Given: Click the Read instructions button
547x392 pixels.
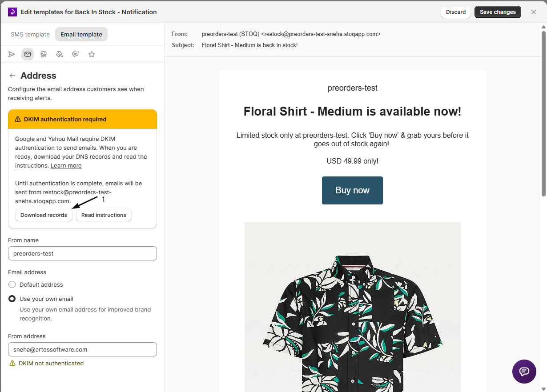Looking at the screenshot, I should 104,215.
